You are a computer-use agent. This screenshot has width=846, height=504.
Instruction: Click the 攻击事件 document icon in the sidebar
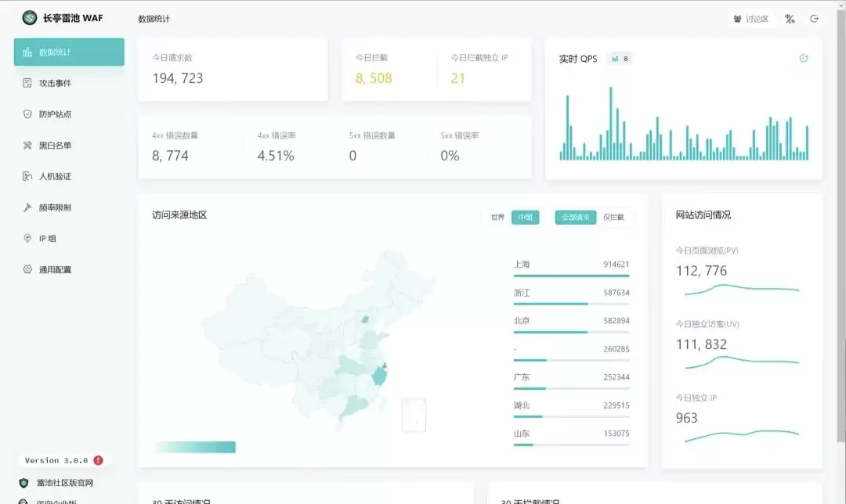coord(27,83)
